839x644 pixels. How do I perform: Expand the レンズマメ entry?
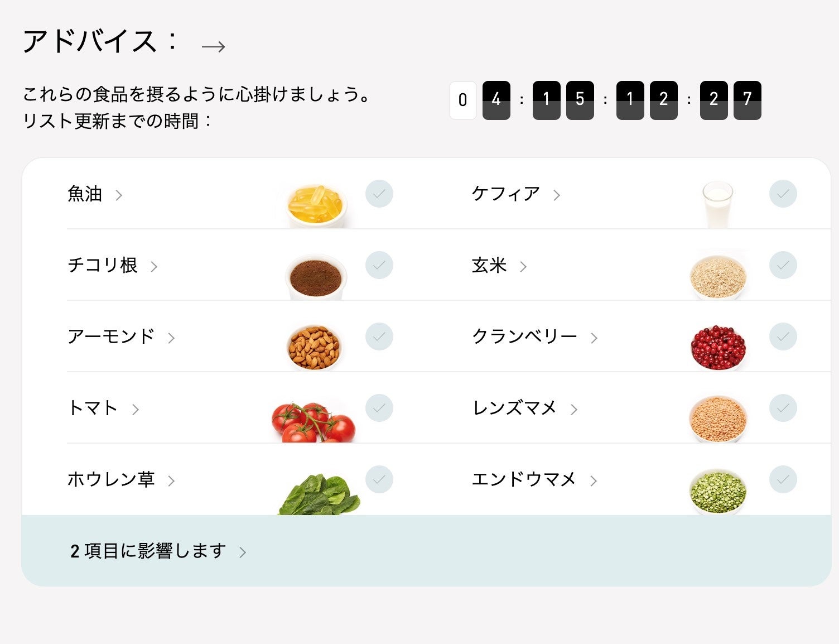pos(575,409)
